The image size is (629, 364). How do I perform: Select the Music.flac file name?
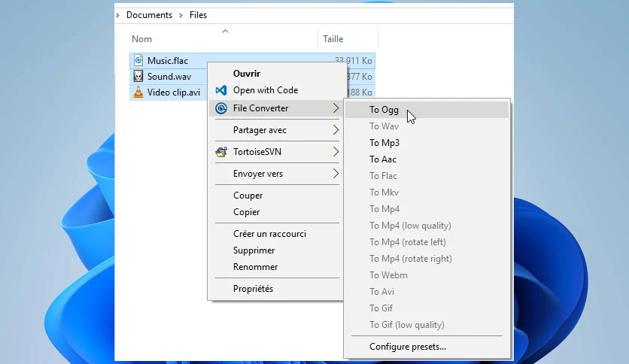(x=167, y=60)
